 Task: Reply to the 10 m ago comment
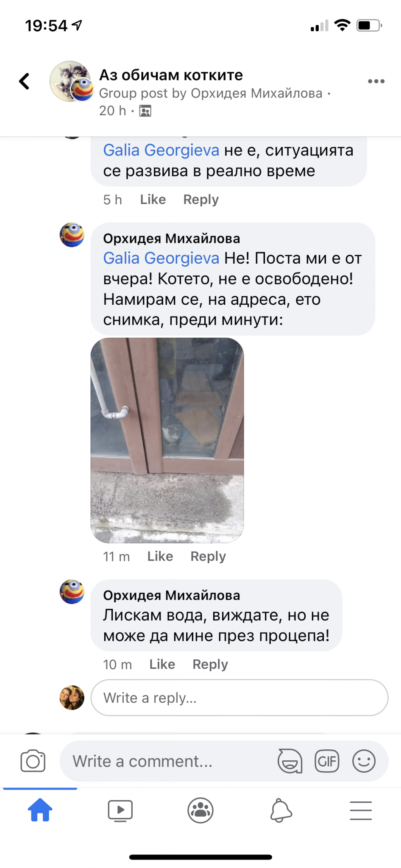click(x=210, y=664)
